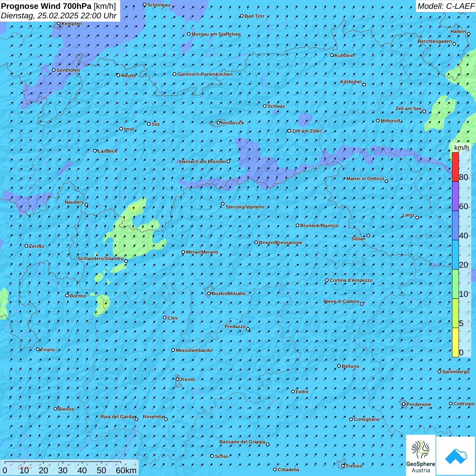Click the Kufstein location dot
The height and width of the screenshot is (476, 476).
point(332,55)
